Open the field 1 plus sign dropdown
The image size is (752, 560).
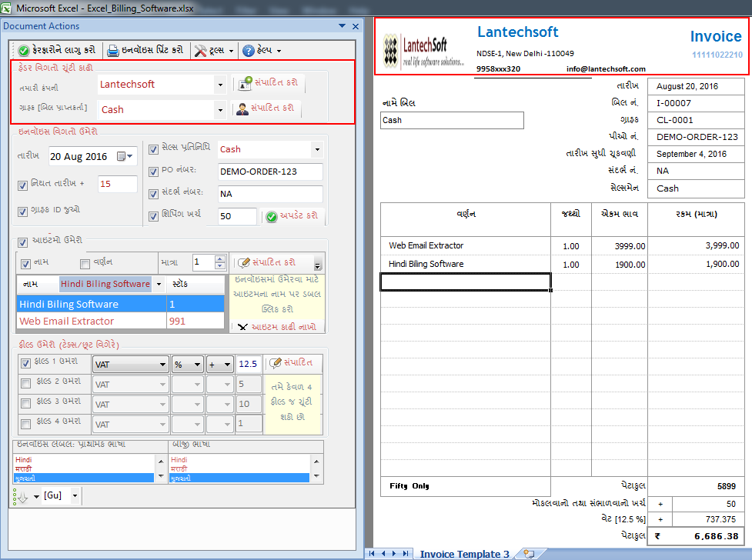point(227,365)
